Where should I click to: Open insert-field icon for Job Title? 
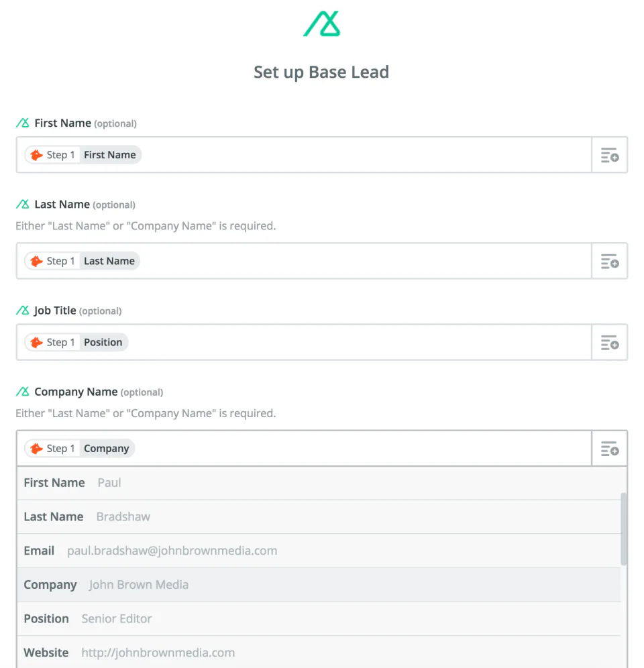(609, 343)
